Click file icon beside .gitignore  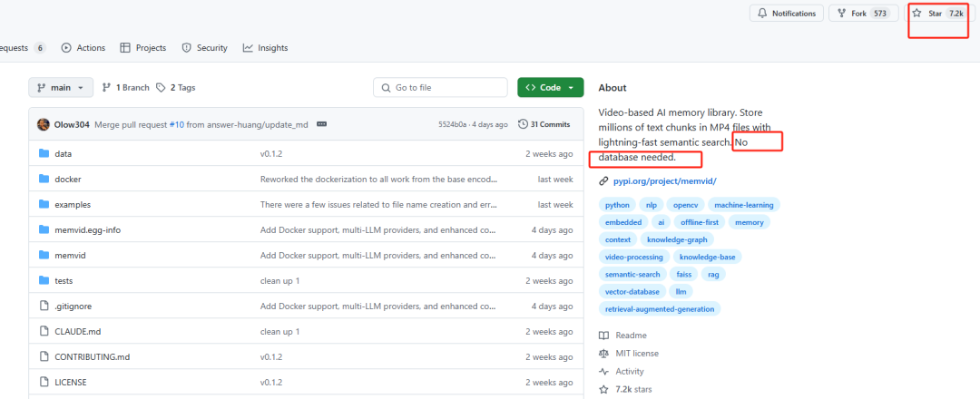[x=44, y=306]
